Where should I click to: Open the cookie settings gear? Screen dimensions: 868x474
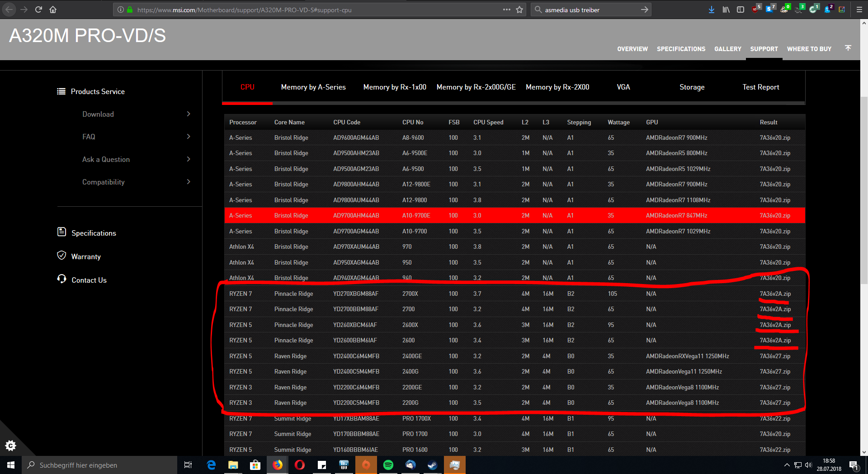[11, 446]
